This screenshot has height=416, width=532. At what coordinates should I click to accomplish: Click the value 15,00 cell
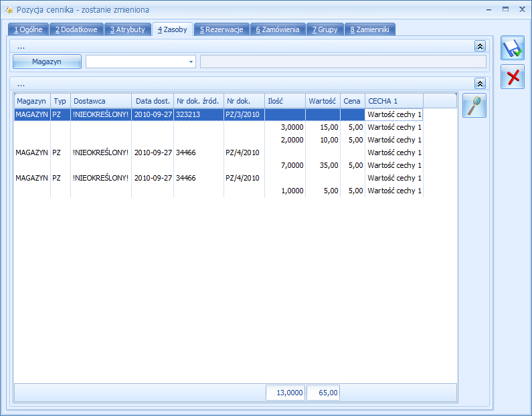click(x=323, y=127)
